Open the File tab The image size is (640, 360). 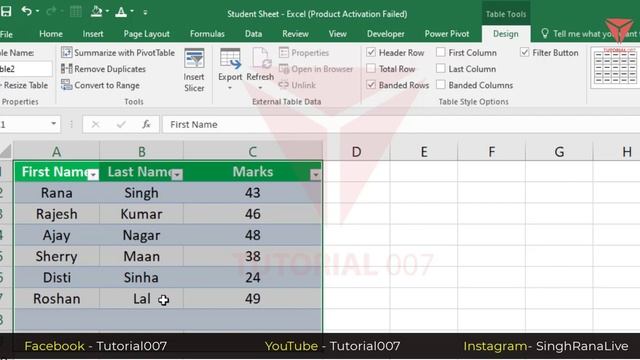(x=6, y=34)
